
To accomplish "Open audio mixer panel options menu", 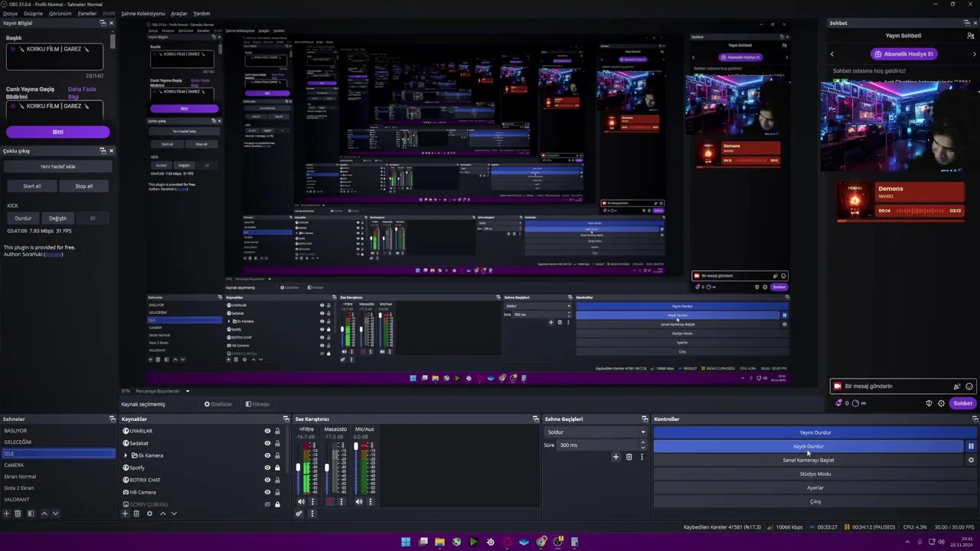I will tap(312, 514).
